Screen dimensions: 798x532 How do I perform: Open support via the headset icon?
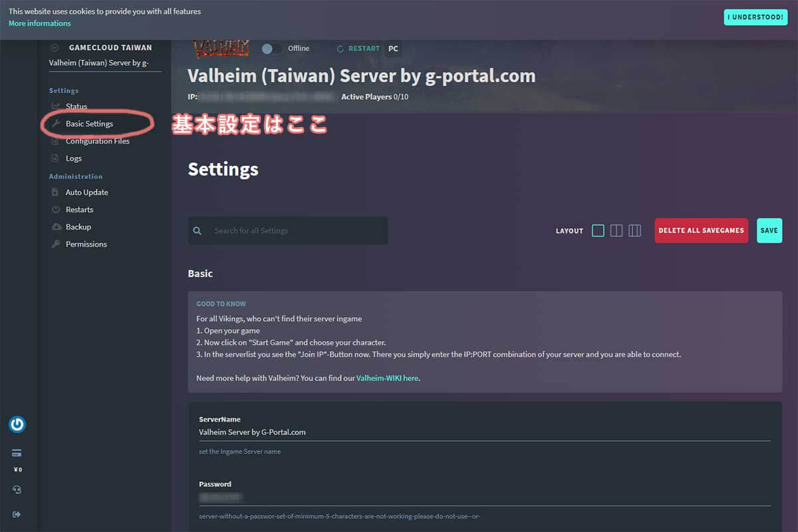[x=17, y=489]
